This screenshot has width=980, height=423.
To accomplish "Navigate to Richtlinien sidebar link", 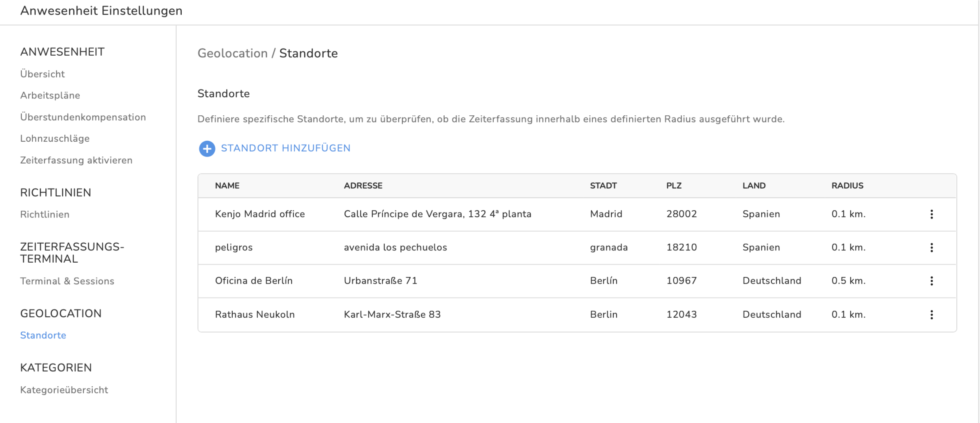I will (x=44, y=214).
